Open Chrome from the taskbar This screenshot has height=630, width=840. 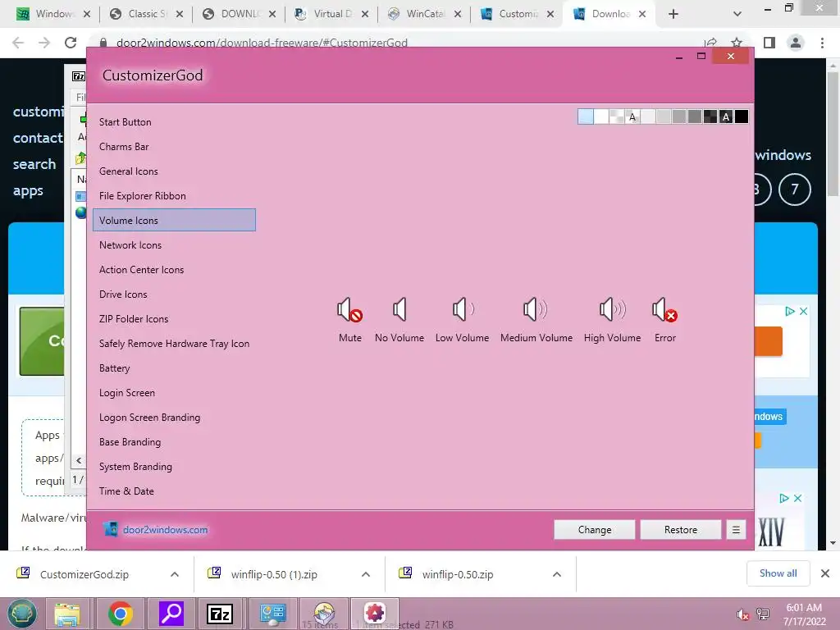120,614
